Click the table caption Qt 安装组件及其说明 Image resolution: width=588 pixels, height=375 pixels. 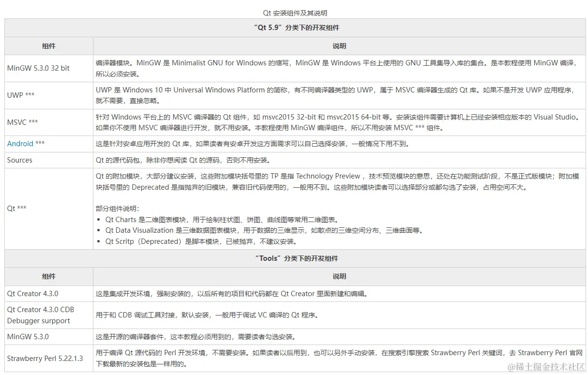point(295,13)
